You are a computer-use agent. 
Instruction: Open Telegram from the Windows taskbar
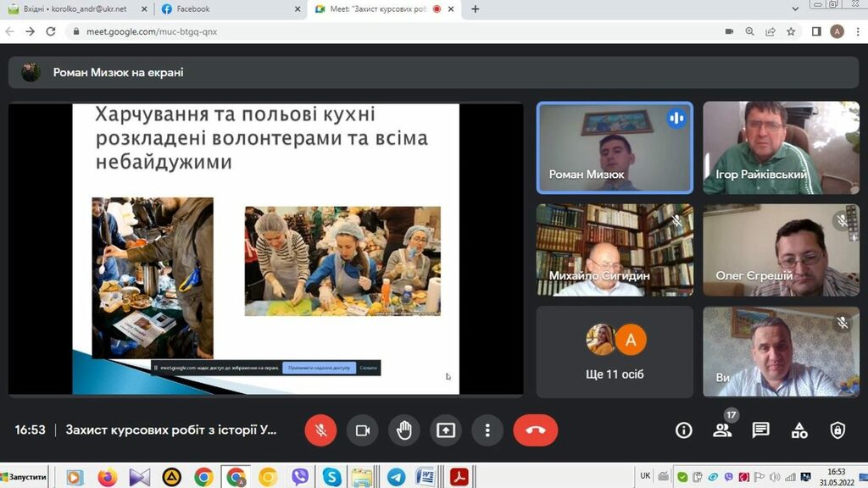pyautogui.click(x=394, y=477)
